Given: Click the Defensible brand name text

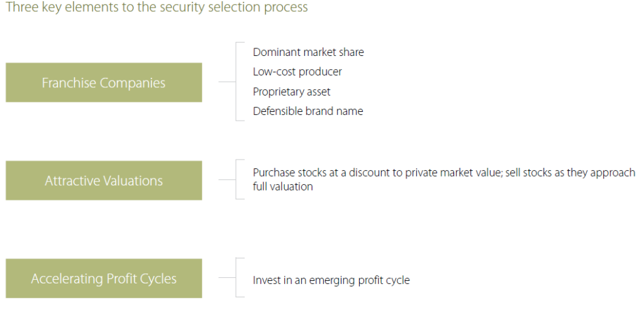Looking at the screenshot, I should (x=308, y=111).
